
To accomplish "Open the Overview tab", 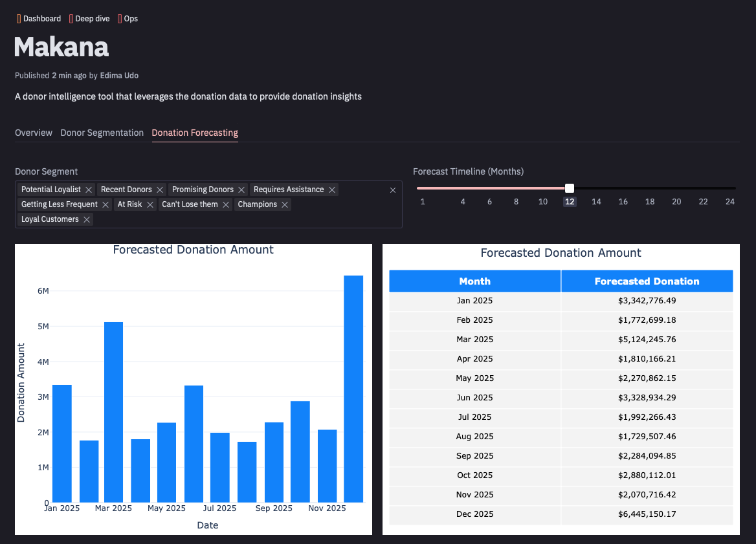I will [33, 133].
